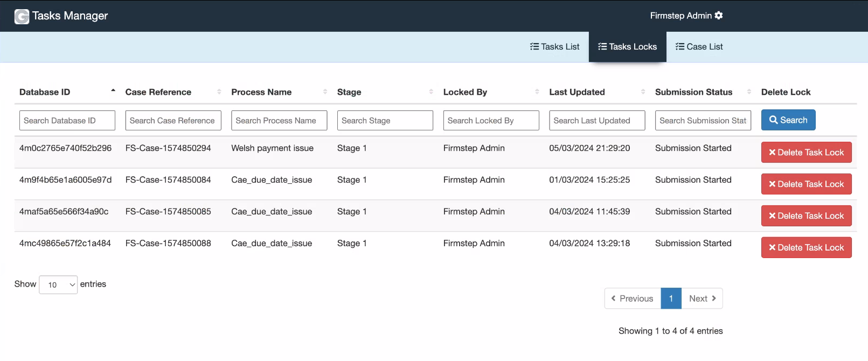The image size is (868, 361).
Task: Click timestamp 05/03/2024 21:29:20
Action: tap(589, 148)
